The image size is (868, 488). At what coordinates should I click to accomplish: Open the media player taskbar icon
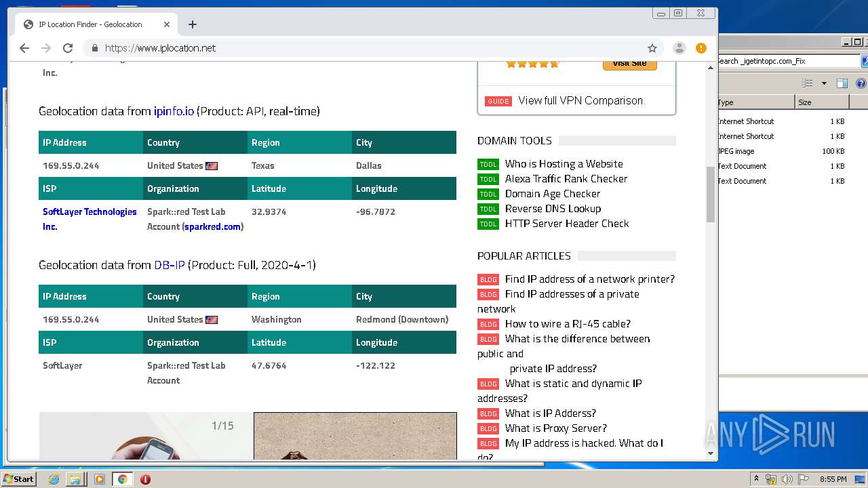point(100,479)
